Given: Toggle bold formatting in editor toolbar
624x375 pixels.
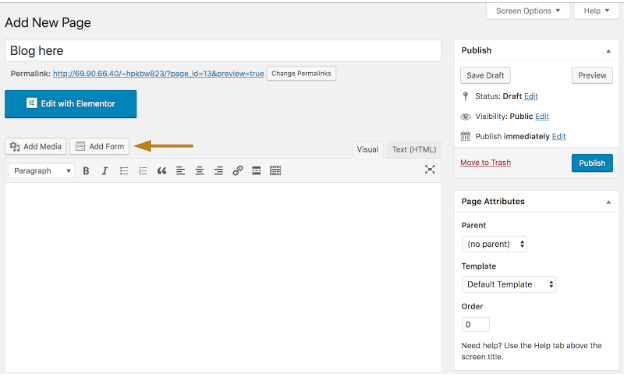Looking at the screenshot, I should pyautogui.click(x=86, y=171).
